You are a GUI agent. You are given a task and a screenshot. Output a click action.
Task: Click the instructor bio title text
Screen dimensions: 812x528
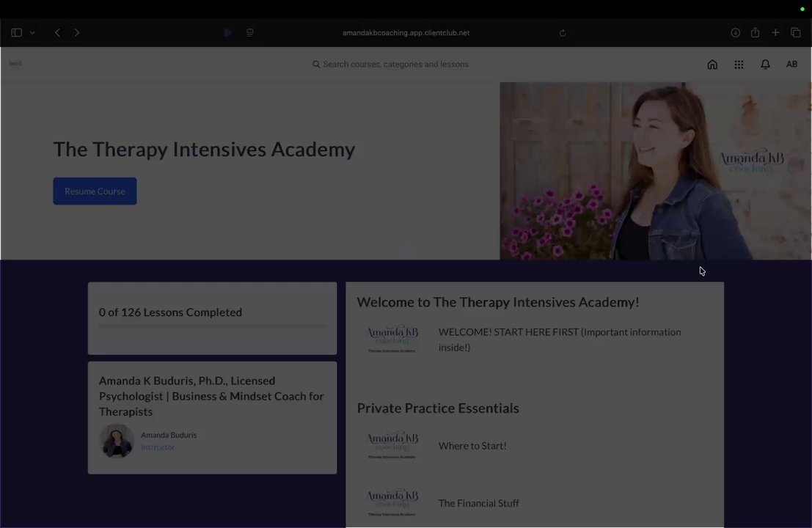211,396
